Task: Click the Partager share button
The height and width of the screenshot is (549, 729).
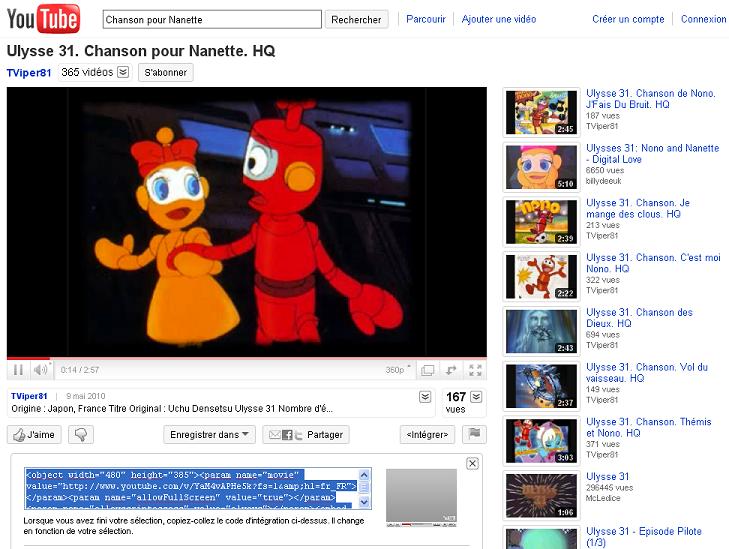Action: (306, 435)
